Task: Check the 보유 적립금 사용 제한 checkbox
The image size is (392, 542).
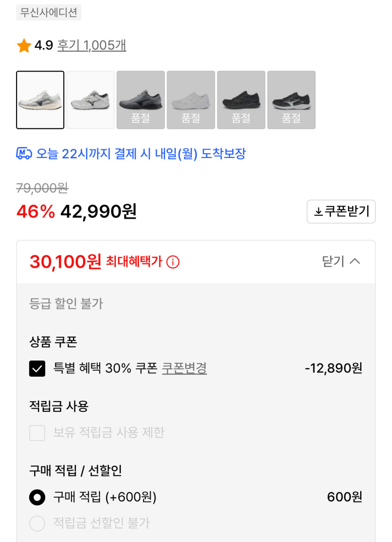Action: (x=37, y=433)
